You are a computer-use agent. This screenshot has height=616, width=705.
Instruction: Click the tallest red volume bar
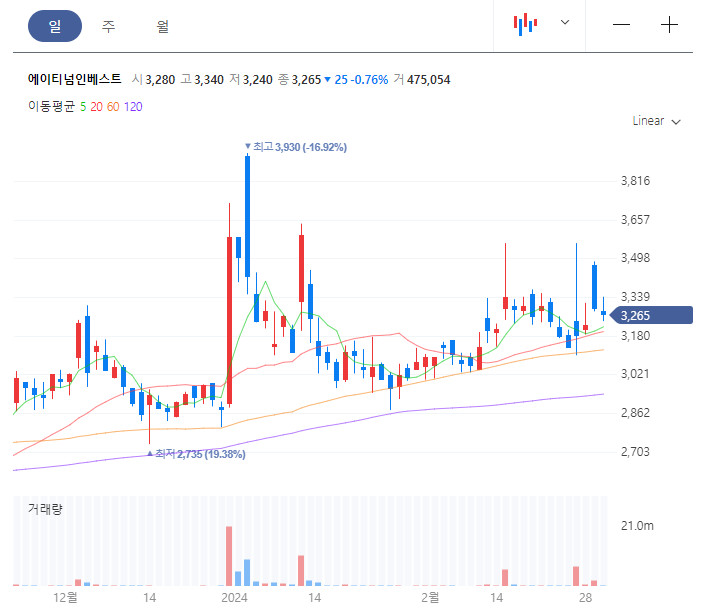click(x=229, y=556)
